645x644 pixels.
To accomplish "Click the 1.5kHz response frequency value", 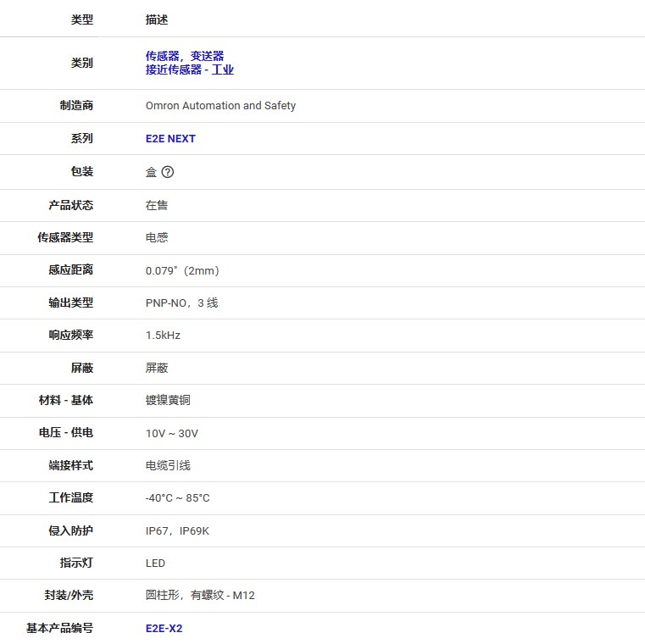I will pyautogui.click(x=163, y=336).
